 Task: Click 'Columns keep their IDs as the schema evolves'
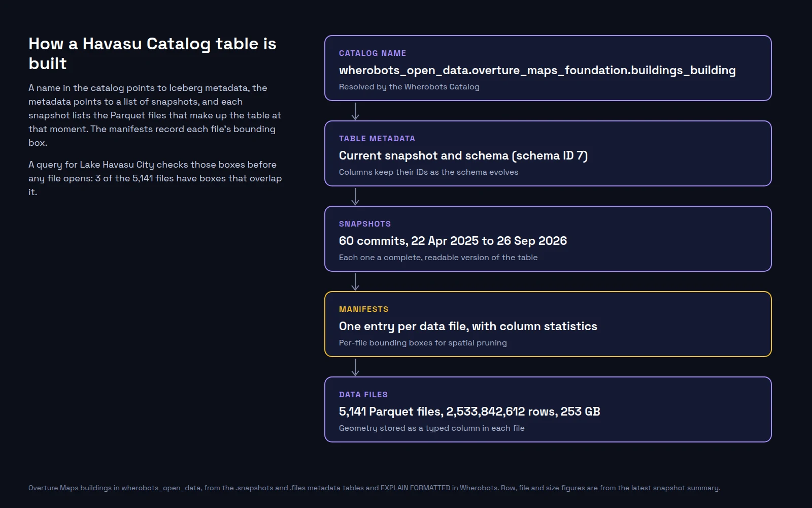(x=428, y=172)
